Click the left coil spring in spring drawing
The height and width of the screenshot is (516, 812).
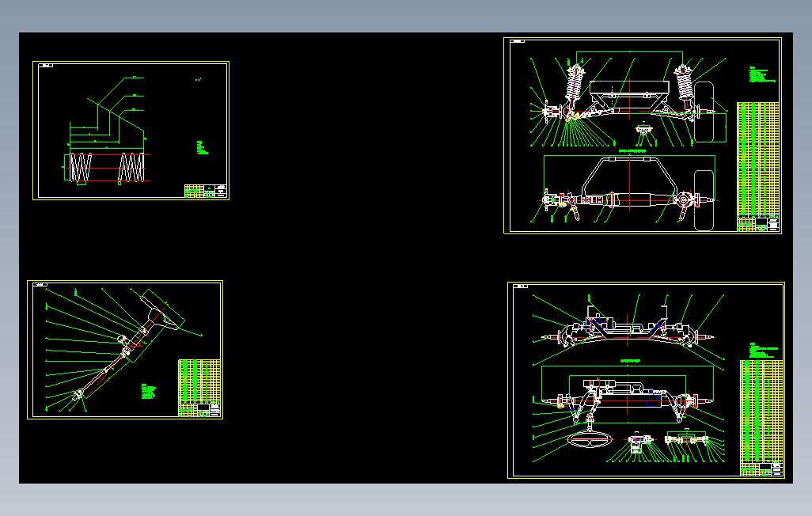(81, 167)
